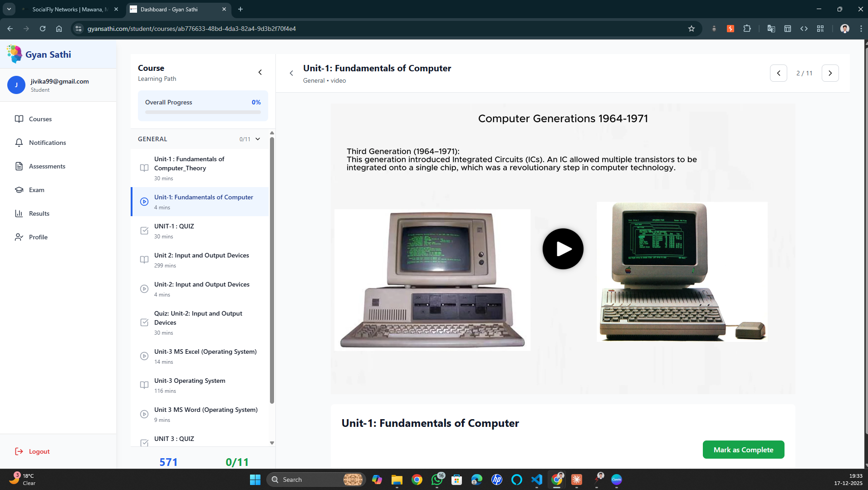The height and width of the screenshot is (490, 868).
Task: Click the Overall Progress bar
Action: tap(202, 112)
